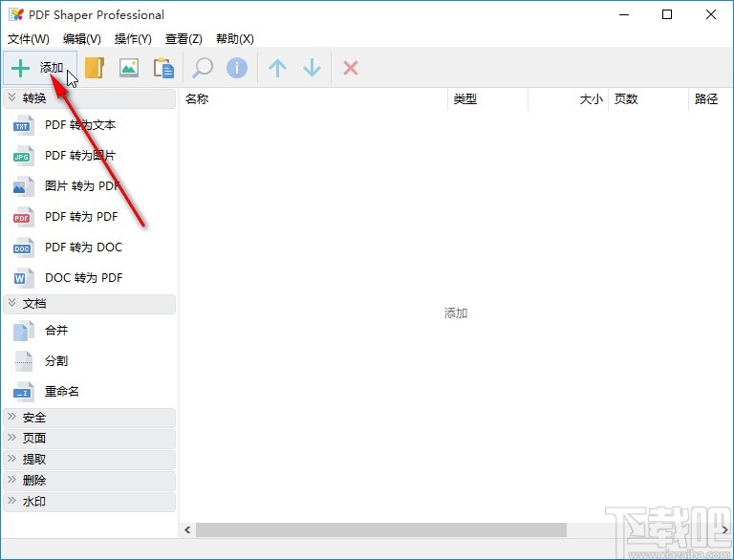Select the picture icon for 图片 转为 PDF

pyautogui.click(x=23, y=186)
